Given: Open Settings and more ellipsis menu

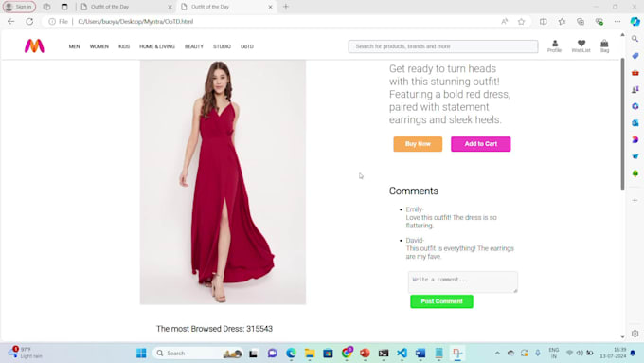Looking at the screenshot, I should [617, 22].
